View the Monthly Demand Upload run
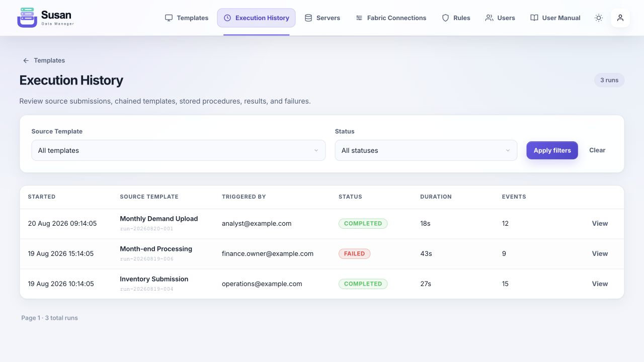 click(600, 223)
